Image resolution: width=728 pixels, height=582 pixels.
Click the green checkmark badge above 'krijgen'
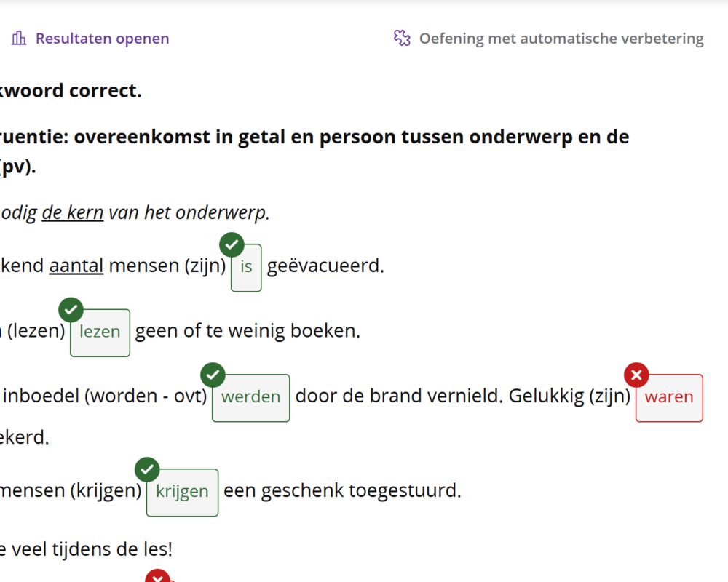click(146, 469)
